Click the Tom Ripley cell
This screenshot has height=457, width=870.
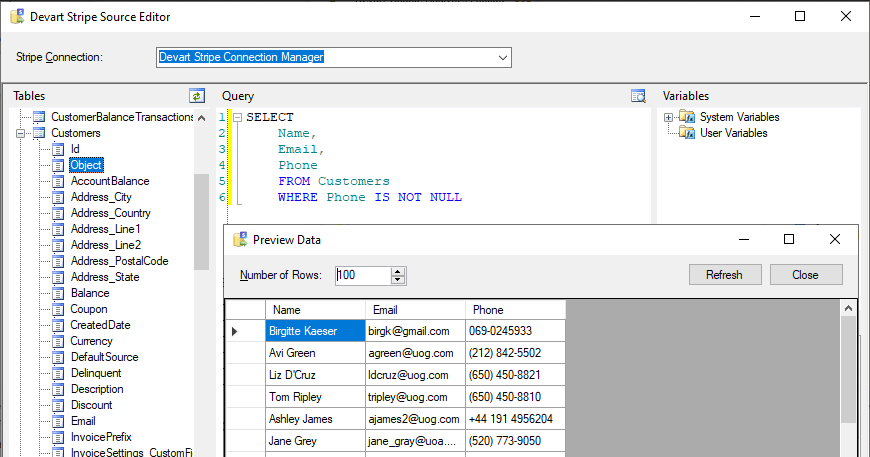click(x=315, y=397)
